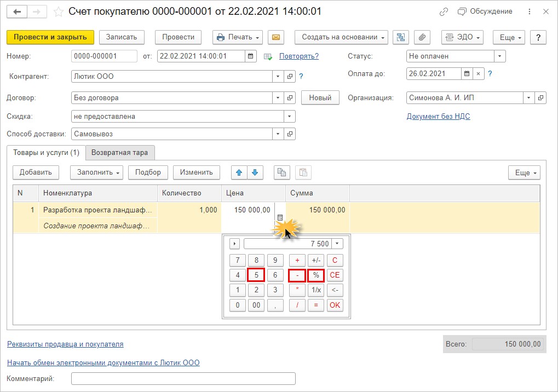Copy selected rows icon in table toolbar
The image size is (558, 392).
pos(281,172)
